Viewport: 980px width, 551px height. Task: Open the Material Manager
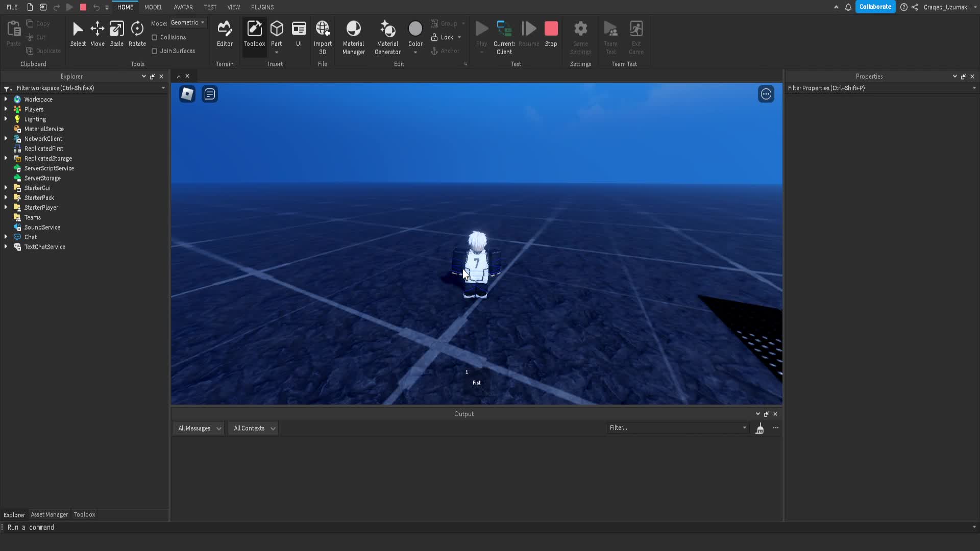point(353,29)
